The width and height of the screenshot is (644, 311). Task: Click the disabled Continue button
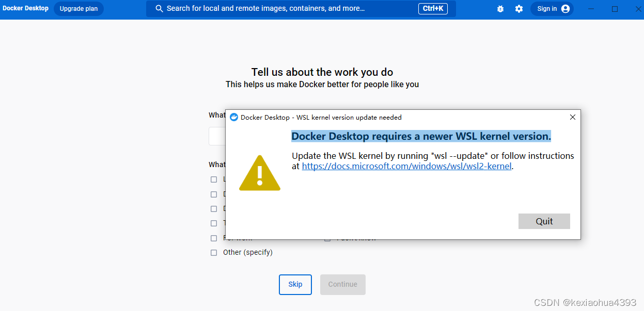click(x=342, y=284)
